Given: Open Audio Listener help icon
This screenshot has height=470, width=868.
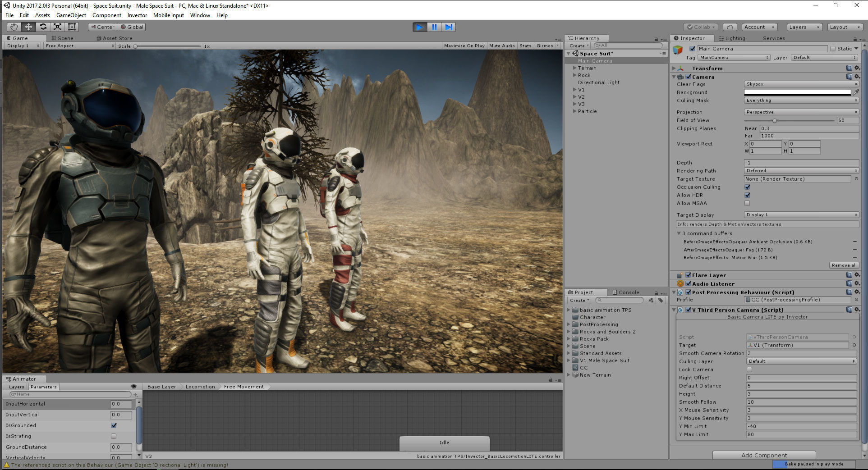Looking at the screenshot, I should click(x=849, y=283).
